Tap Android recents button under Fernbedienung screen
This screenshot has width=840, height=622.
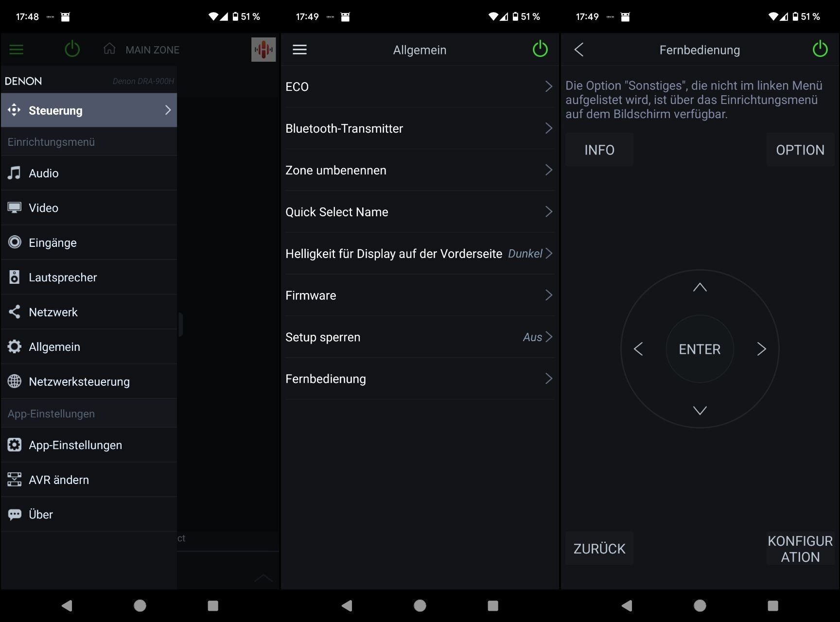[773, 605]
